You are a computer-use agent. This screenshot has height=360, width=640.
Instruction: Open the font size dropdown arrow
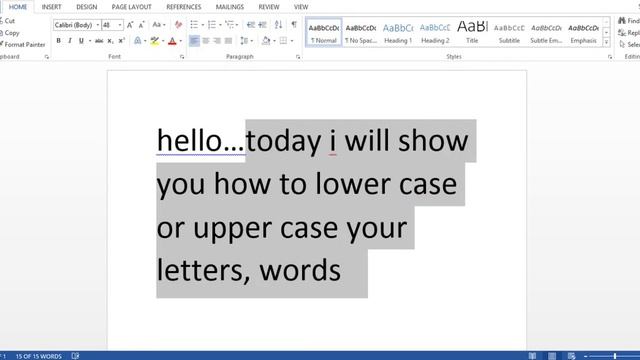point(120,25)
